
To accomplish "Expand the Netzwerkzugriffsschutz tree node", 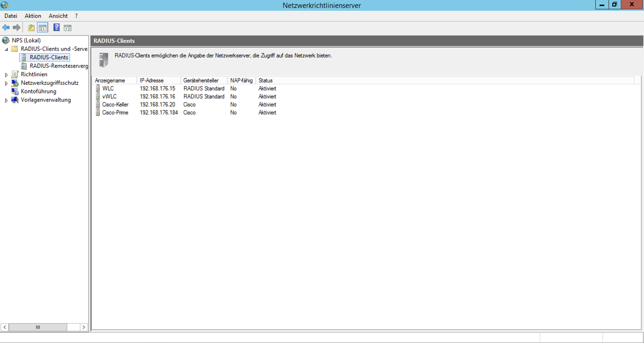I will (x=7, y=83).
